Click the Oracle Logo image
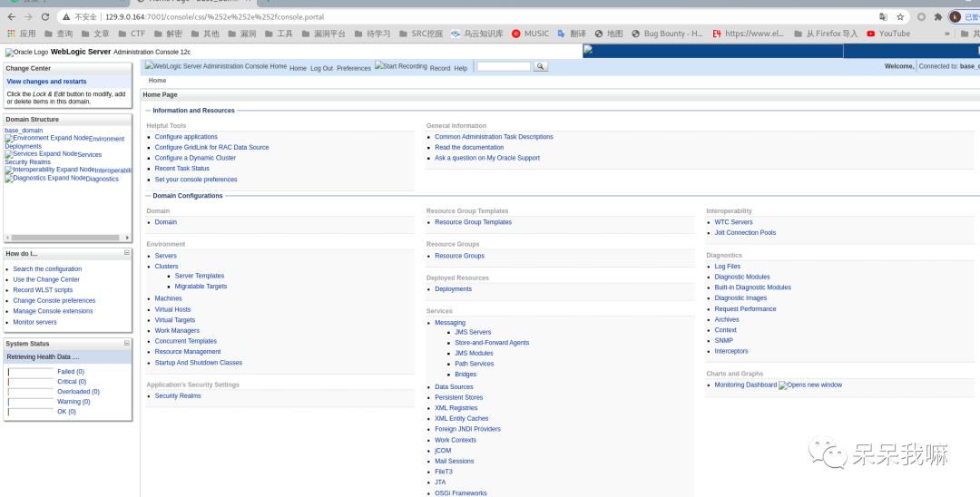980x497 pixels. pyautogui.click(x=26, y=53)
